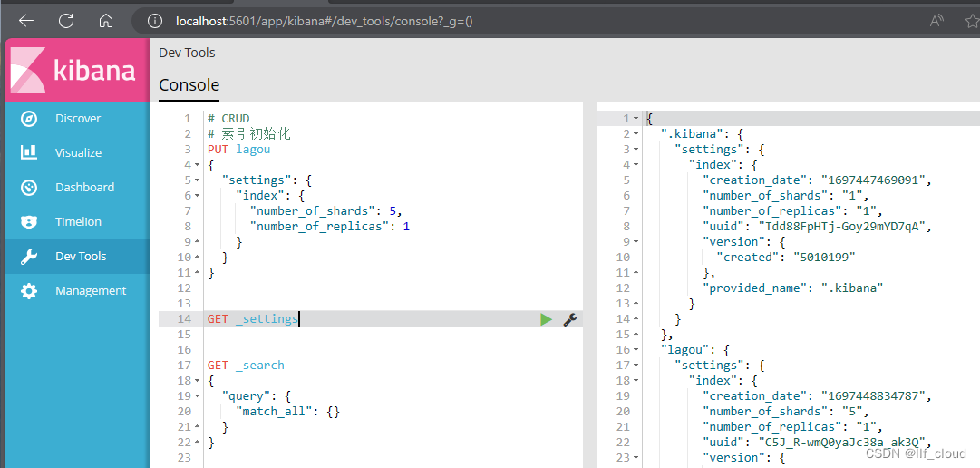
Task: Click the "match_all": {} line
Action: 287,412
